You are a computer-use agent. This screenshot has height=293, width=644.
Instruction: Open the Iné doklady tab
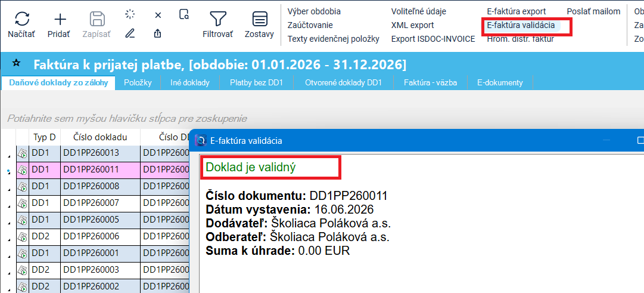(x=190, y=83)
